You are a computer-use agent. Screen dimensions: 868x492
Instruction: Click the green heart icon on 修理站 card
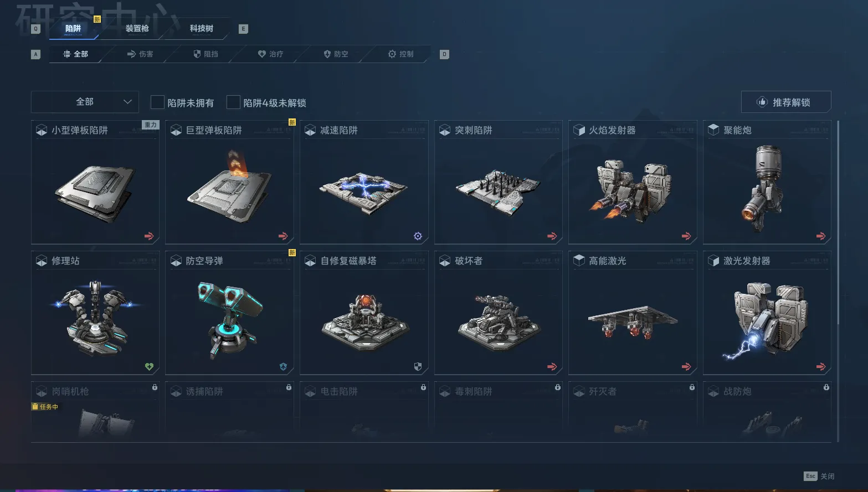point(149,367)
